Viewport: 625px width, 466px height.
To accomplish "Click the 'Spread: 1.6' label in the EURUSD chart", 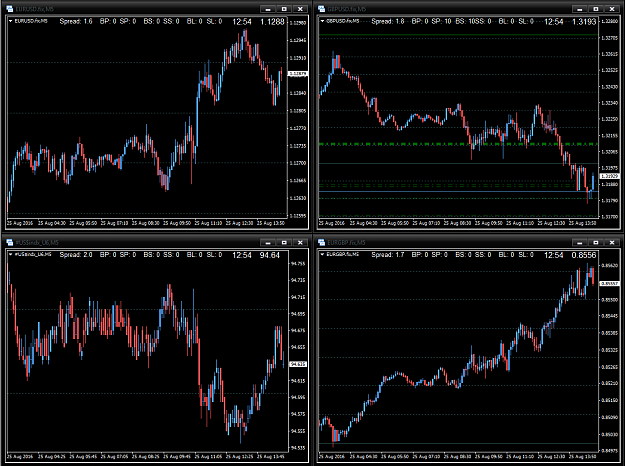I will pos(76,22).
